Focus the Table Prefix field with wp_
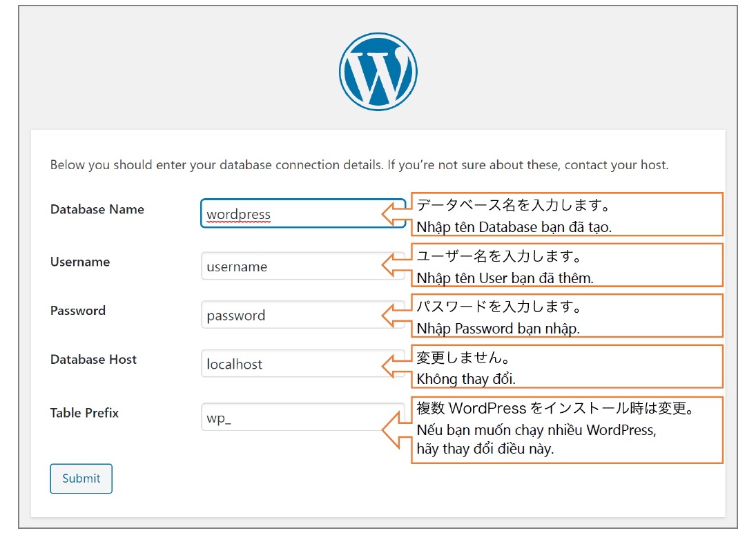The height and width of the screenshot is (542, 756). pyautogui.click(x=303, y=416)
